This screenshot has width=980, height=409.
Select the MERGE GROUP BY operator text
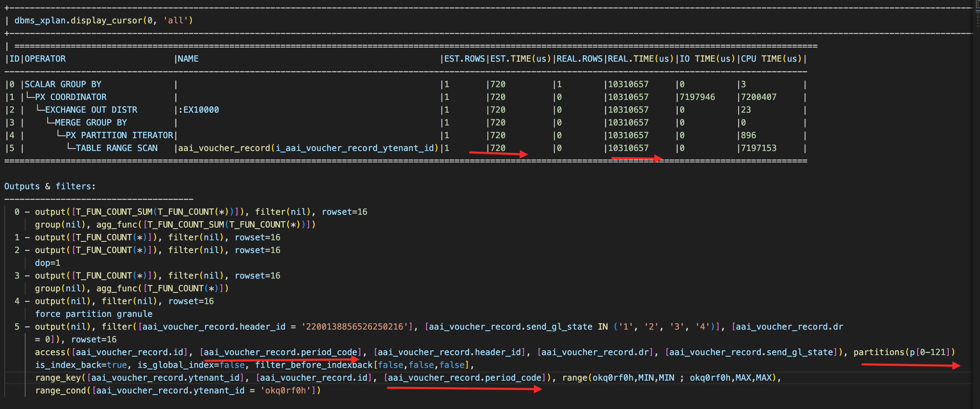point(91,123)
